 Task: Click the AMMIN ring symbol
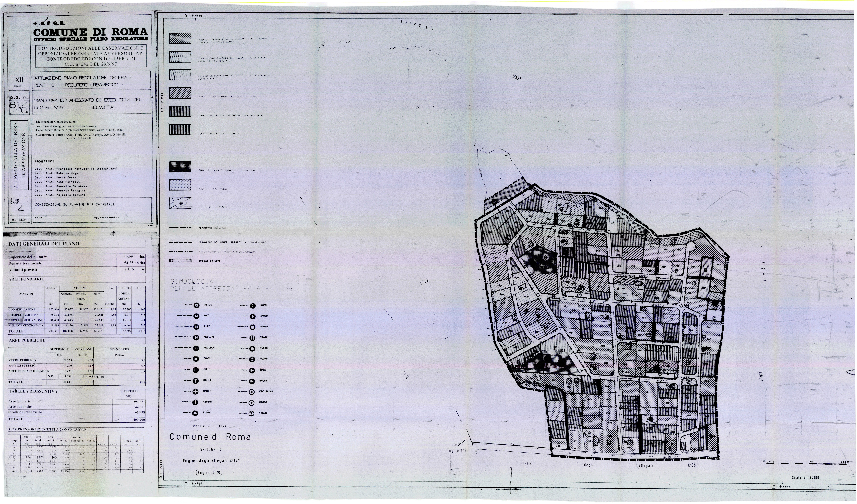click(253, 327)
